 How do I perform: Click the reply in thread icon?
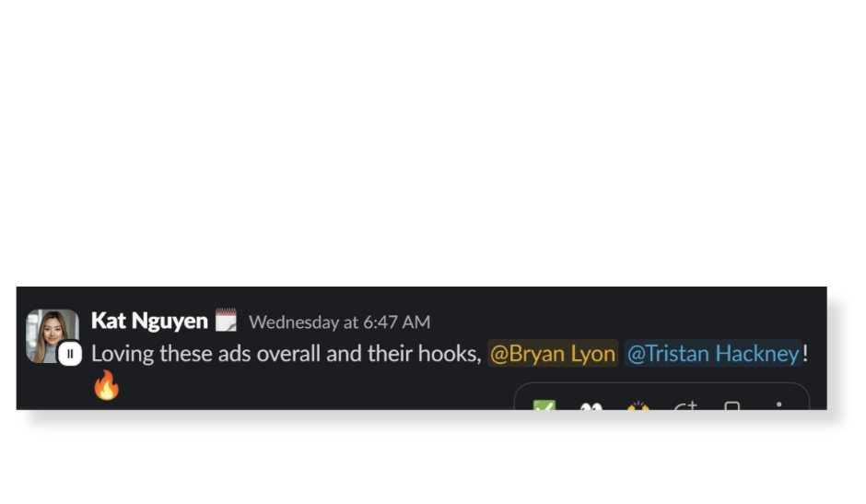click(732, 405)
